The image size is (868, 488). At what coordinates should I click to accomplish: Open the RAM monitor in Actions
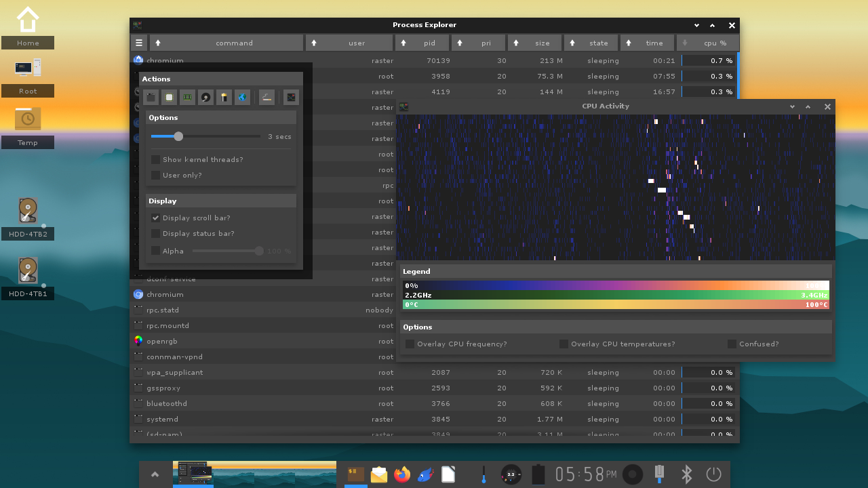187,97
